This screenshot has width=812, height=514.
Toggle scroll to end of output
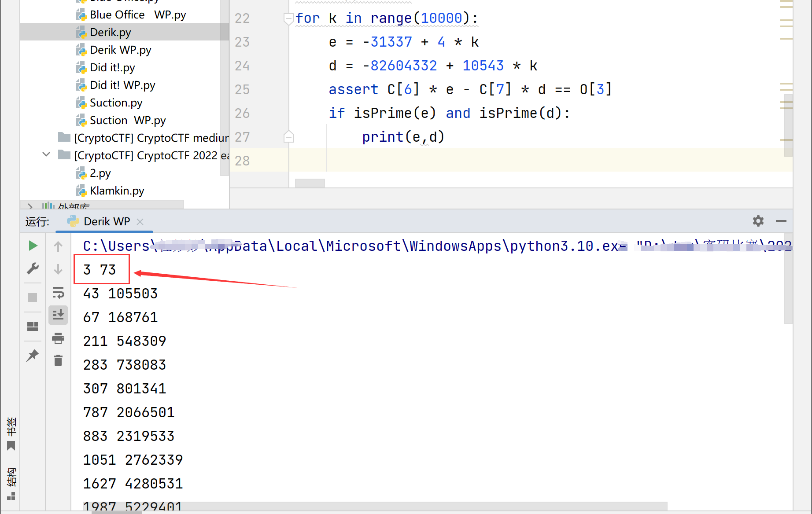tap(58, 315)
